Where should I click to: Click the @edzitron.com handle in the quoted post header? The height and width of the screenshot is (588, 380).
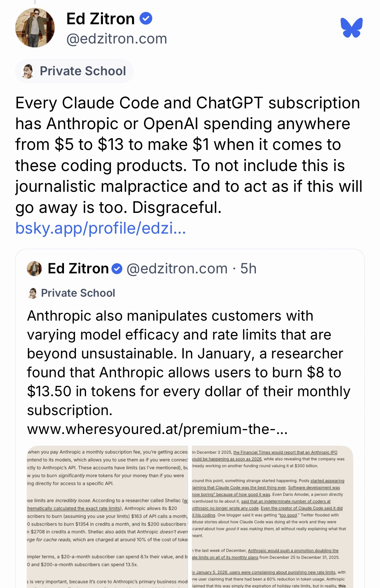pos(177,269)
